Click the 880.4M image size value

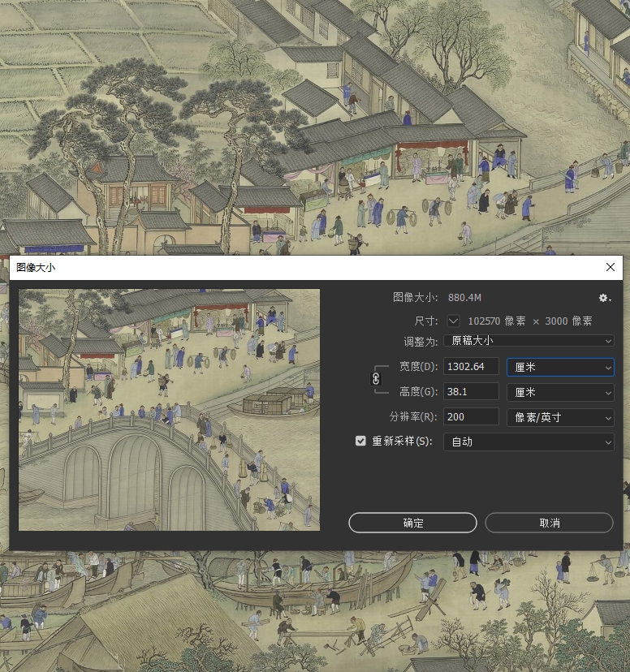464,297
